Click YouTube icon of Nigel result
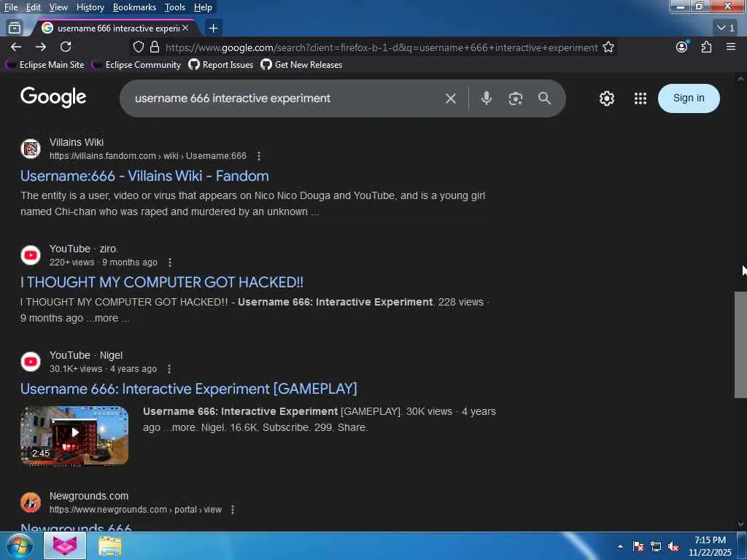This screenshot has height=560, width=747. click(31, 362)
